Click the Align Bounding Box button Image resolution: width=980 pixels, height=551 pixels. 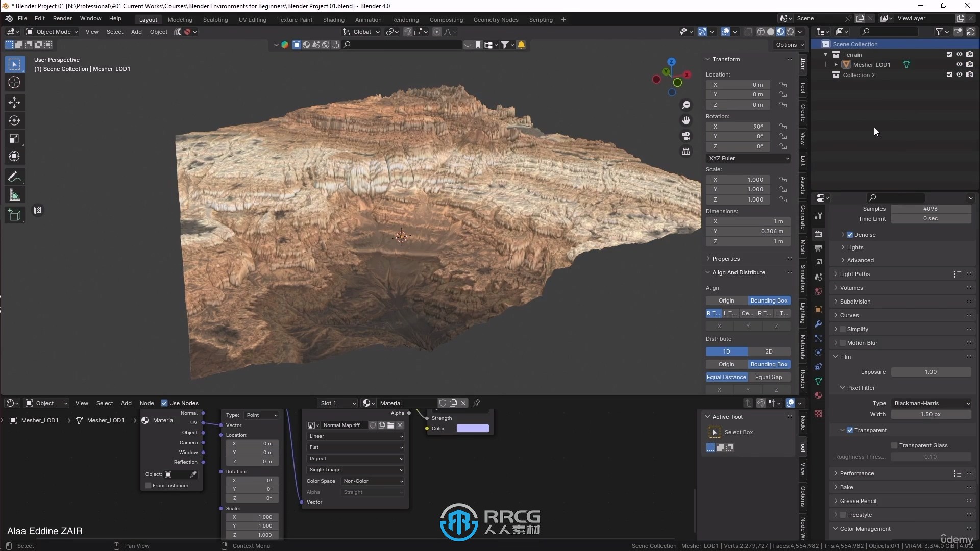(x=769, y=300)
